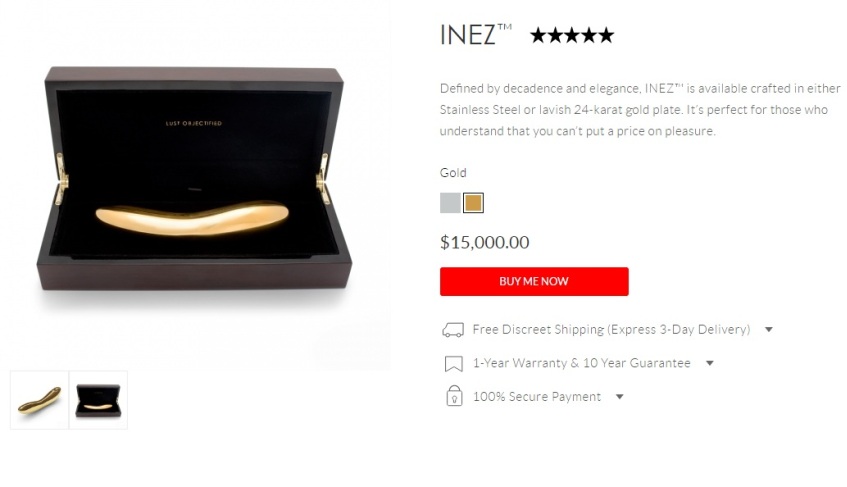Select the gold color swatch

click(x=473, y=203)
